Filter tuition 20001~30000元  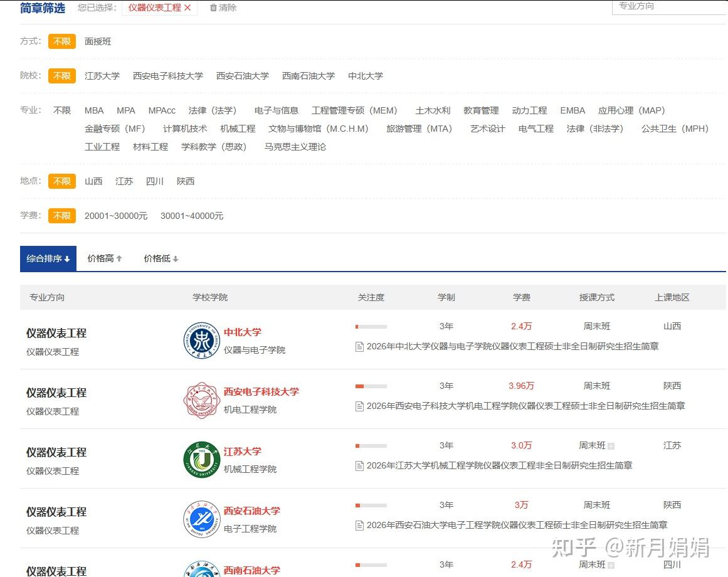pyautogui.click(x=116, y=216)
